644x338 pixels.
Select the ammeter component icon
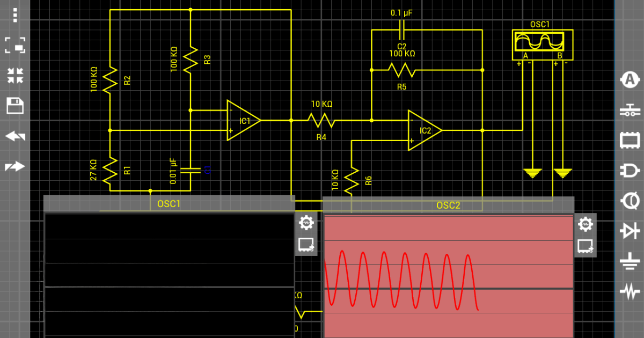point(629,80)
